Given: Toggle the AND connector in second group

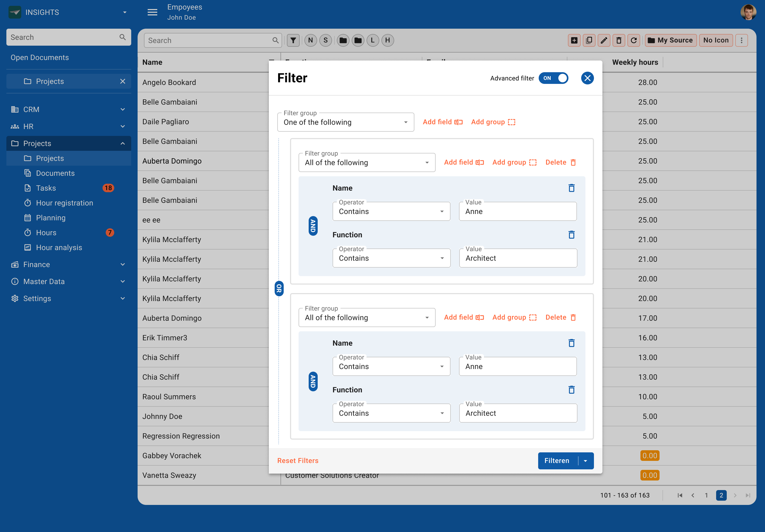Looking at the screenshot, I should click(313, 381).
